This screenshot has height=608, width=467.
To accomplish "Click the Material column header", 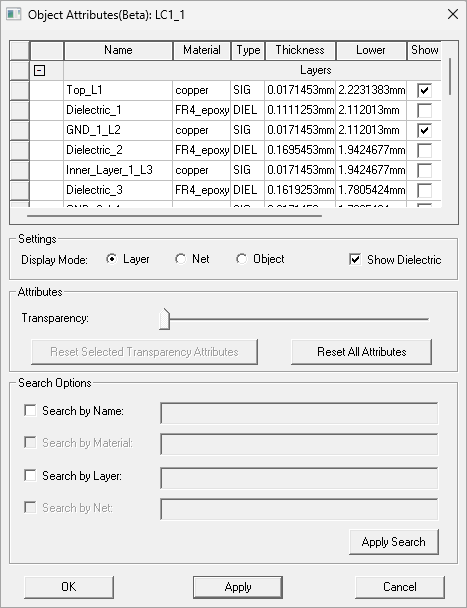I will click(x=202, y=50).
